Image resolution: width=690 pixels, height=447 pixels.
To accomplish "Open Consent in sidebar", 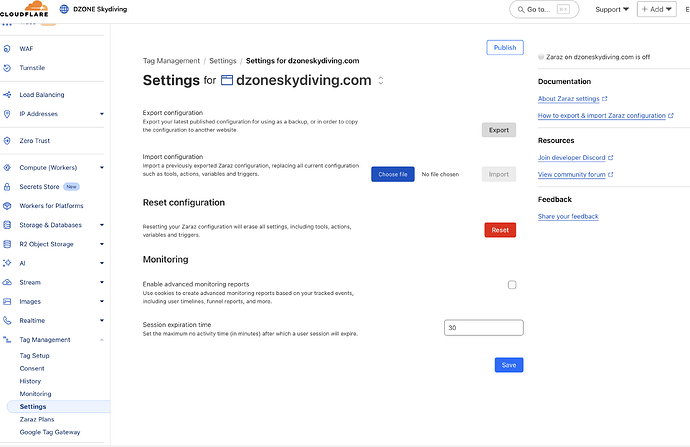I will pyautogui.click(x=32, y=368).
